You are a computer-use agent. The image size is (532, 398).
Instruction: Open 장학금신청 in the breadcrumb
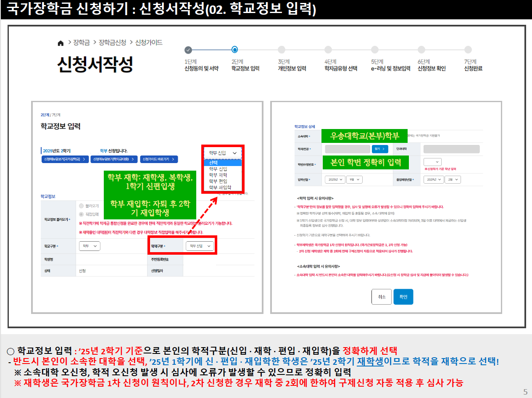(x=112, y=42)
